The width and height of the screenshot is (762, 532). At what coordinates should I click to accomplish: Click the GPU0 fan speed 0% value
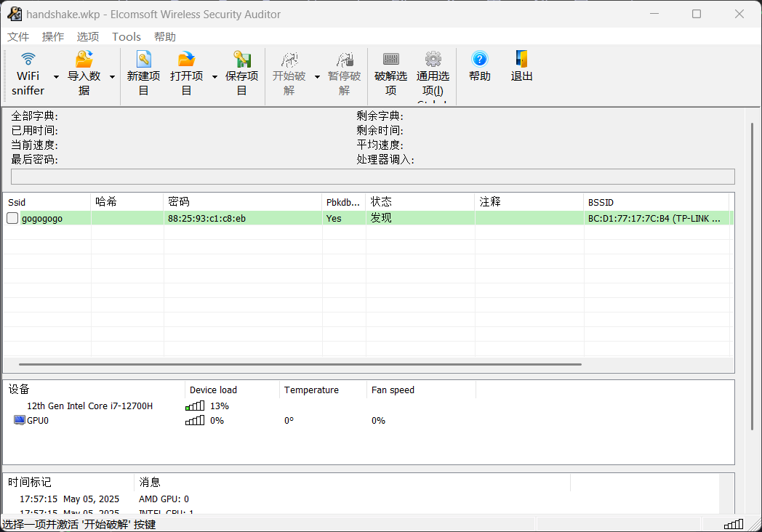tap(379, 420)
